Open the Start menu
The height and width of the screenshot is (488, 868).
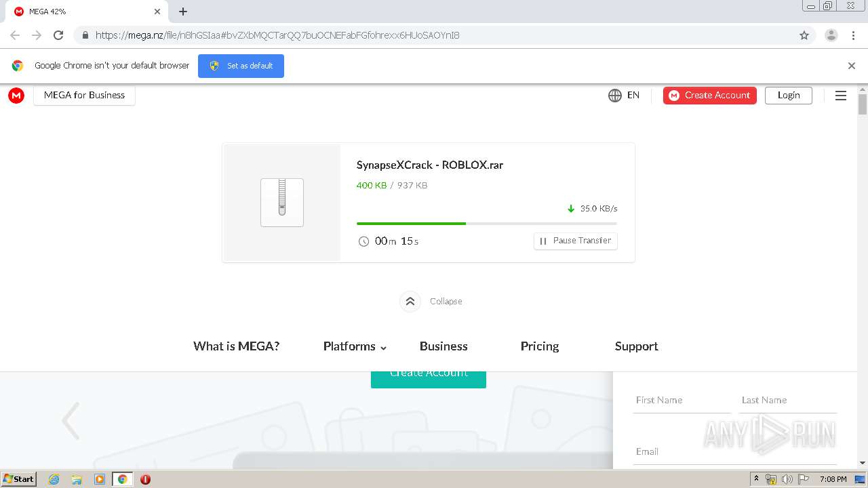pos(19,479)
